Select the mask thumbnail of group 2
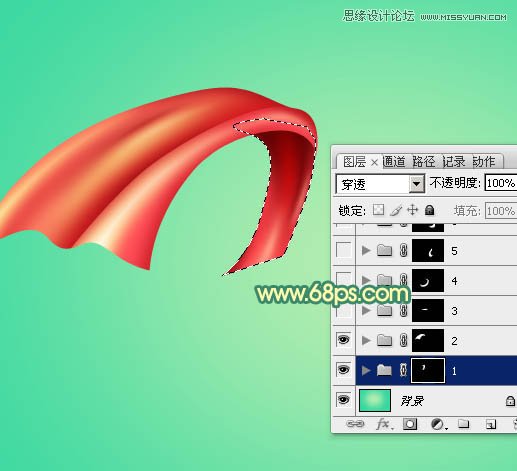The width and height of the screenshot is (517, 471). pos(428,340)
